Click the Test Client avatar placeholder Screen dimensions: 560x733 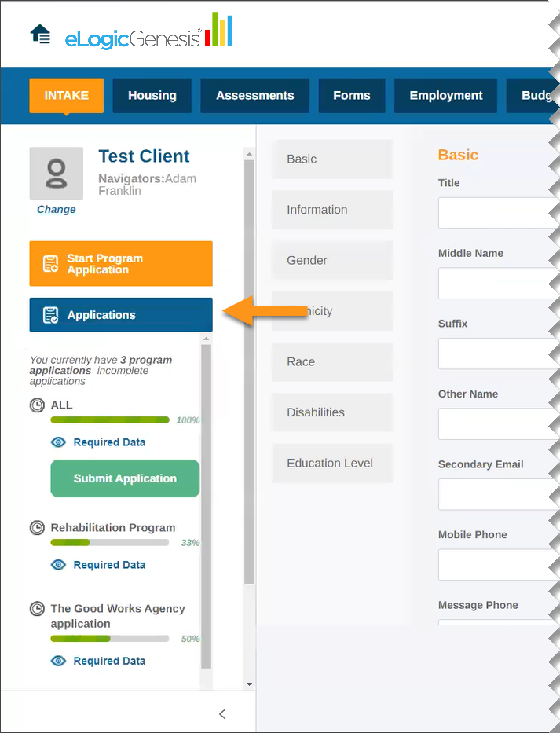pyautogui.click(x=56, y=174)
